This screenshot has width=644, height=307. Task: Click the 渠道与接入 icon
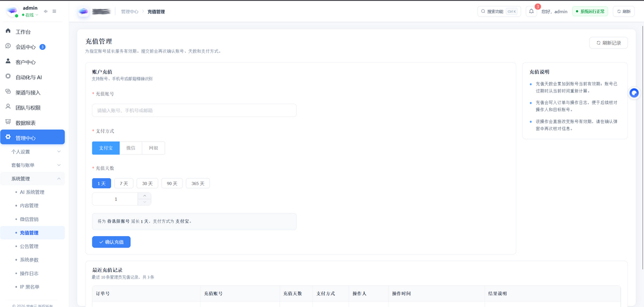click(x=8, y=92)
